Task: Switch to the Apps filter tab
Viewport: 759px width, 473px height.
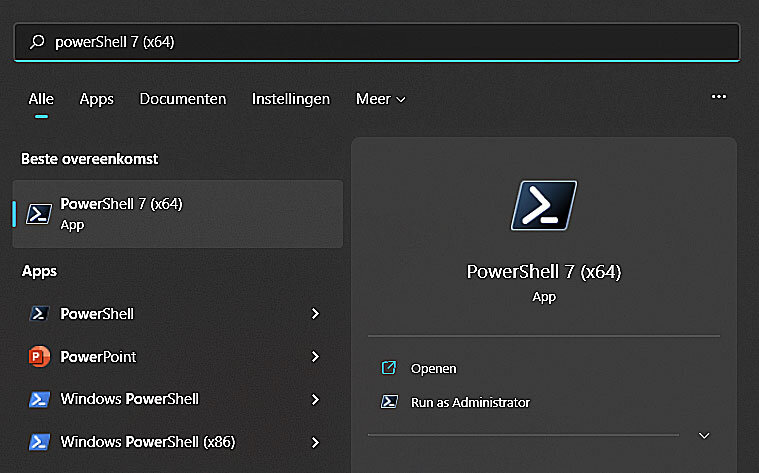Action: [97, 99]
